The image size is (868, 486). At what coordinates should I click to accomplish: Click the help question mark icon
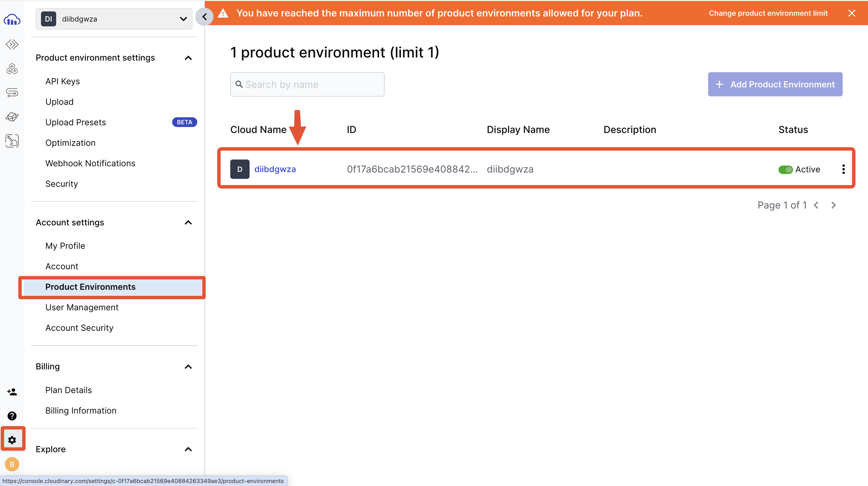point(12,415)
